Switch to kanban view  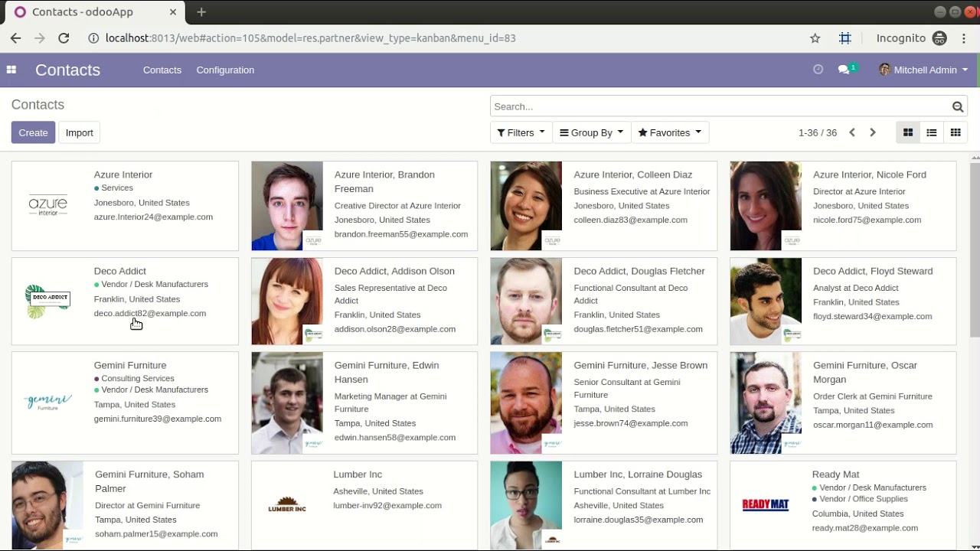[x=907, y=132]
